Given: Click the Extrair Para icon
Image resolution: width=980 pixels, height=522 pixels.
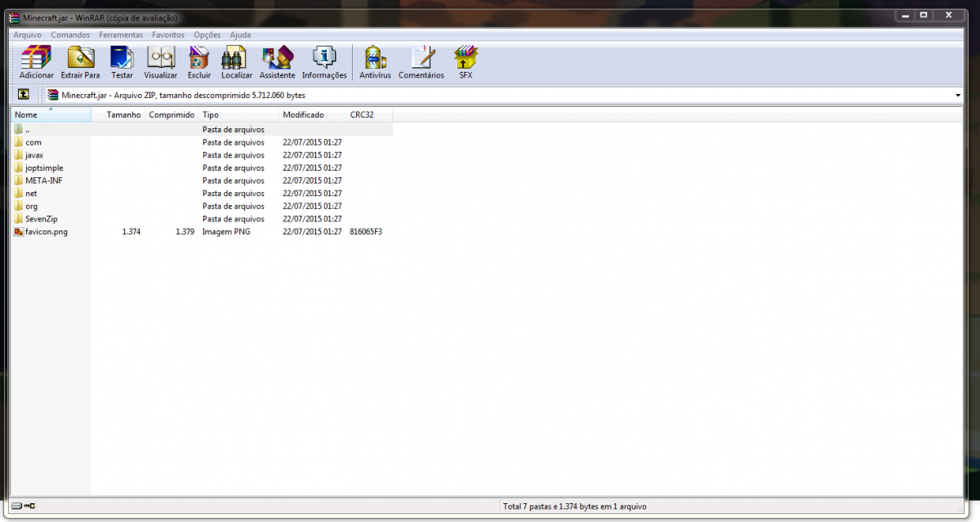Looking at the screenshot, I should point(80,62).
